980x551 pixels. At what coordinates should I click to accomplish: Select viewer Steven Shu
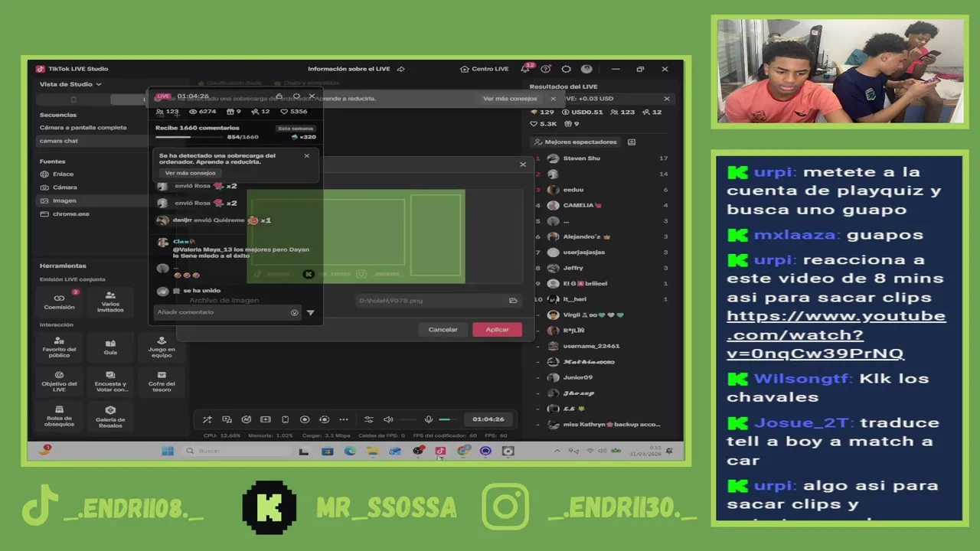tap(602, 158)
